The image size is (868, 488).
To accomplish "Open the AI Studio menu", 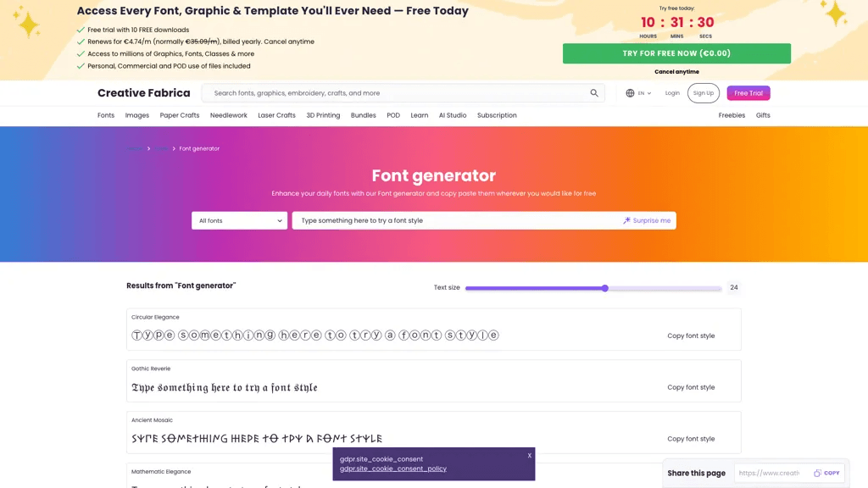I will [453, 115].
